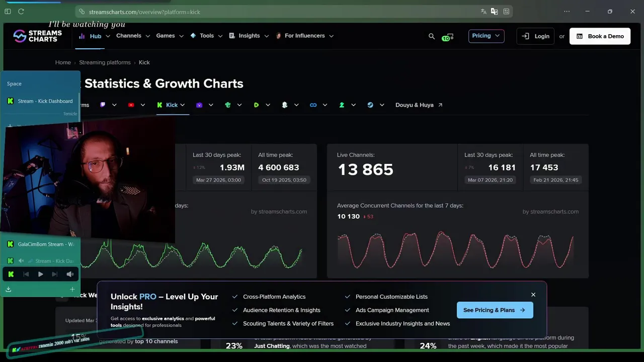Click the translate page icon in address bar
This screenshot has width=644, height=362.
tap(484, 12)
